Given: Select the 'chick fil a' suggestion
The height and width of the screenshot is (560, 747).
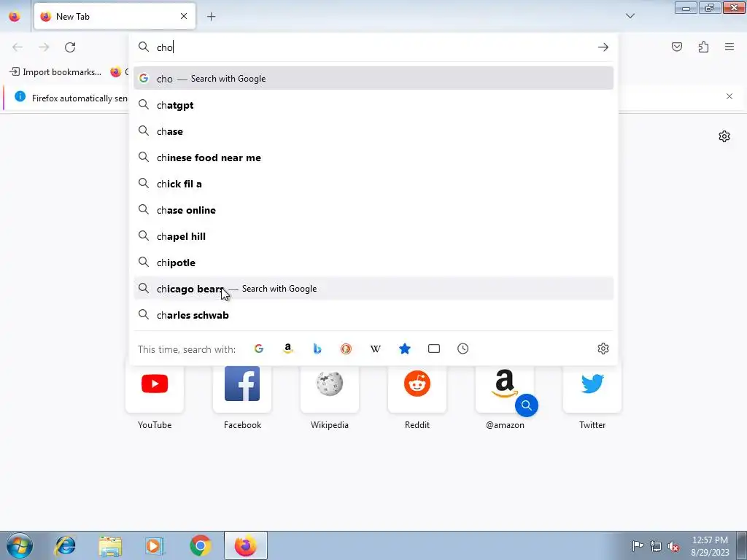Looking at the screenshot, I should (x=373, y=184).
